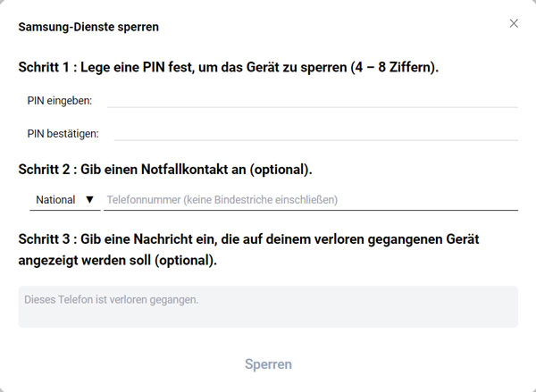Click the black dropdown triangle arrow

pos(89,200)
